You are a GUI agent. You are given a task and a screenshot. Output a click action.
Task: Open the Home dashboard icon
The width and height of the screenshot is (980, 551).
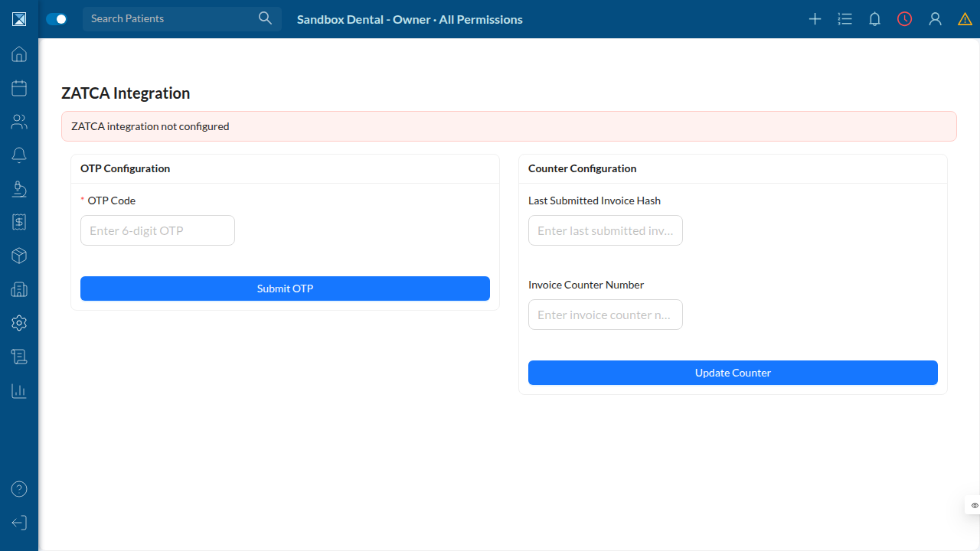tap(19, 54)
